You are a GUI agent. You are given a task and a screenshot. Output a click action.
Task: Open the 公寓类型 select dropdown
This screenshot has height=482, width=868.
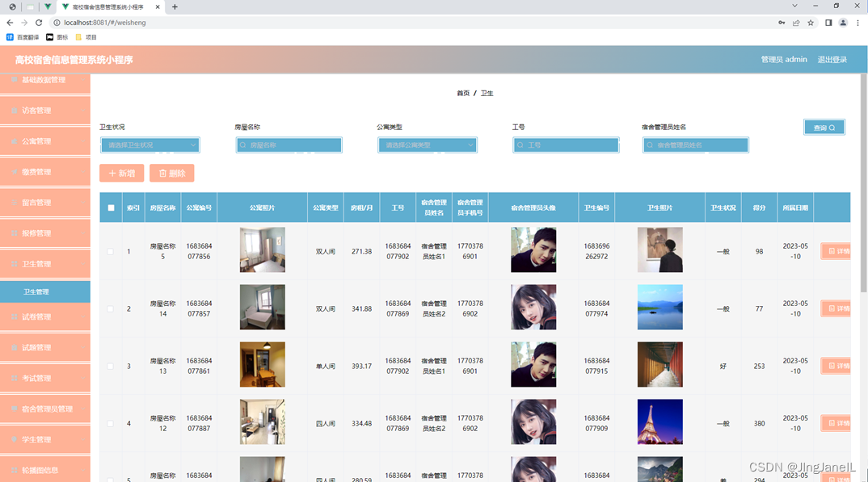[428, 145]
